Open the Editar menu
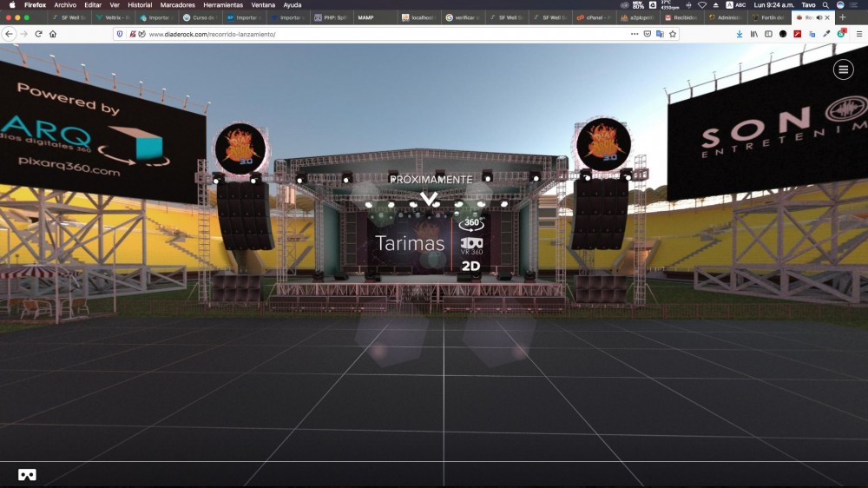This screenshot has height=488, width=868. pyautogui.click(x=93, y=5)
